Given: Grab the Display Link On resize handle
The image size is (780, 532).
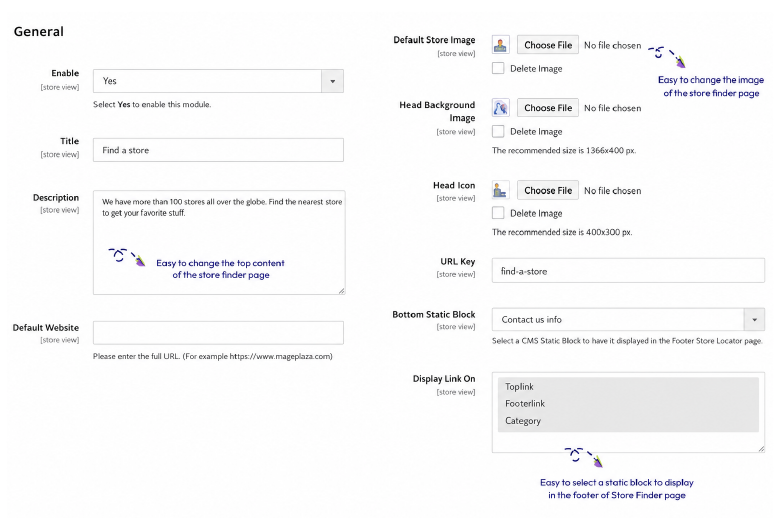Looking at the screenshot, I should 761,449.
